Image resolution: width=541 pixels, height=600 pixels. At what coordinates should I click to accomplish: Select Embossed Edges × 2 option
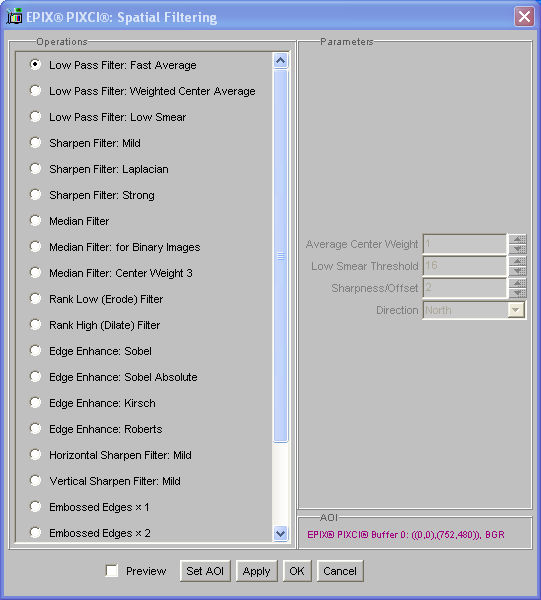pyautogui.click(x=36, y=533)
